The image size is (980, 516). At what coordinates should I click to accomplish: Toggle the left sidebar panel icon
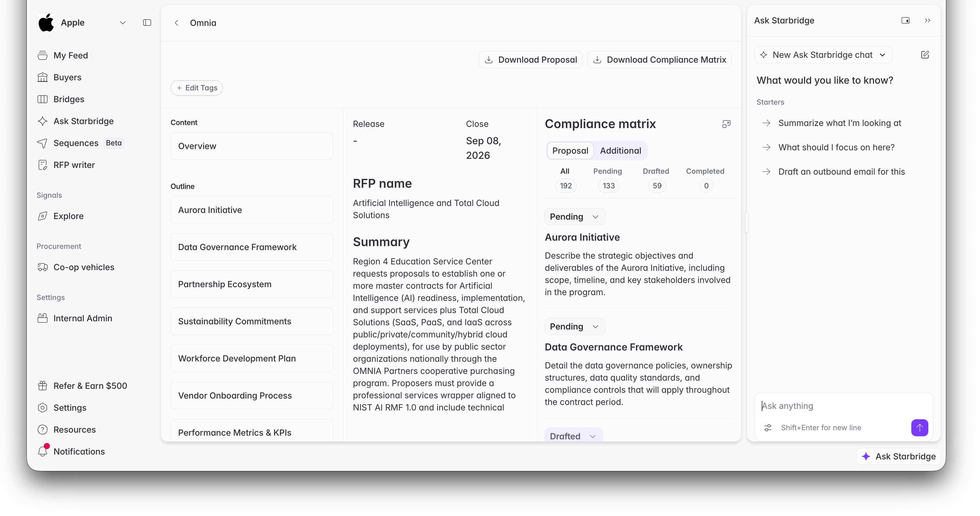147,23
